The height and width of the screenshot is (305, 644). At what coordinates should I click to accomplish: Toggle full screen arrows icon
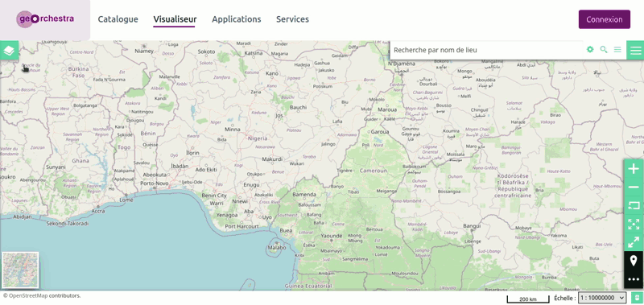634,242
